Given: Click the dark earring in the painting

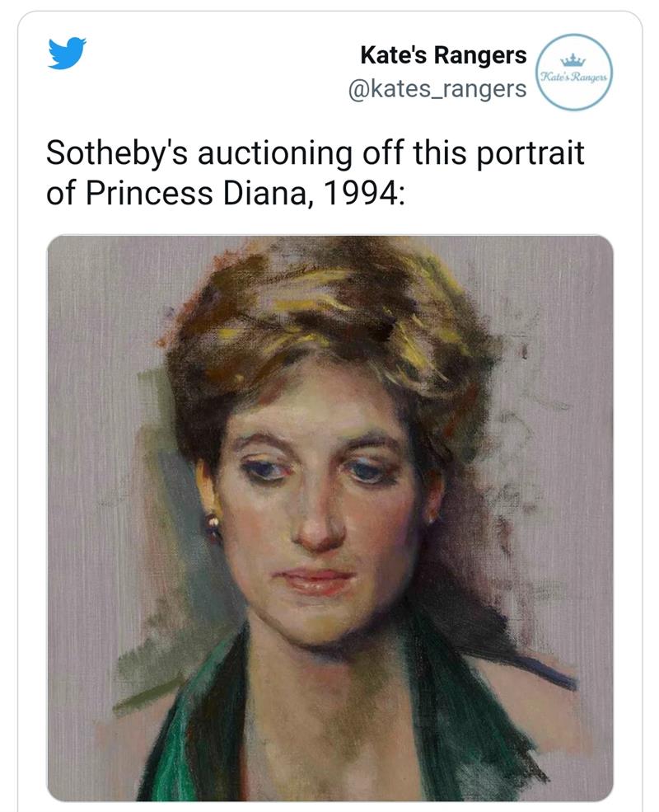Looking at the screenshot, I should tap(213, 524).
